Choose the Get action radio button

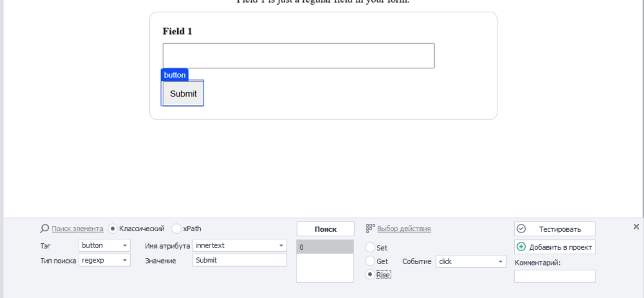370,261
